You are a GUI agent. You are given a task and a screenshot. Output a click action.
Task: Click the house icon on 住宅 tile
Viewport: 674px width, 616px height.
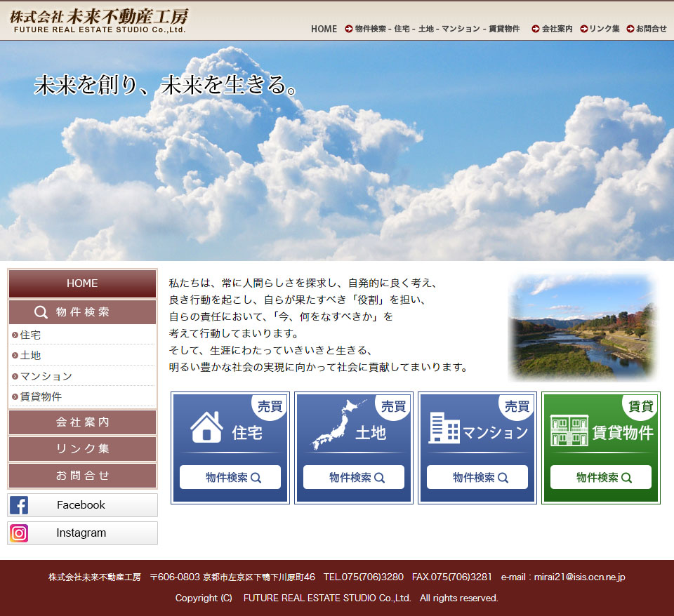(x=206, y=427)
